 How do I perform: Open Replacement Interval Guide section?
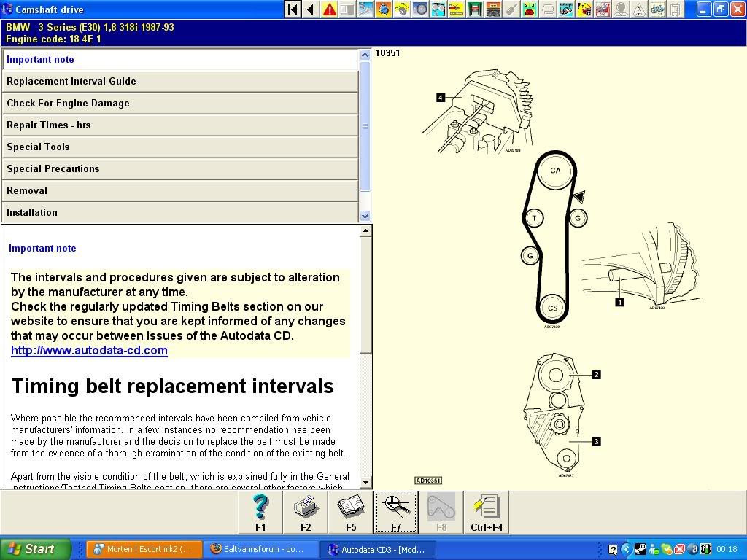coord(180,82)
